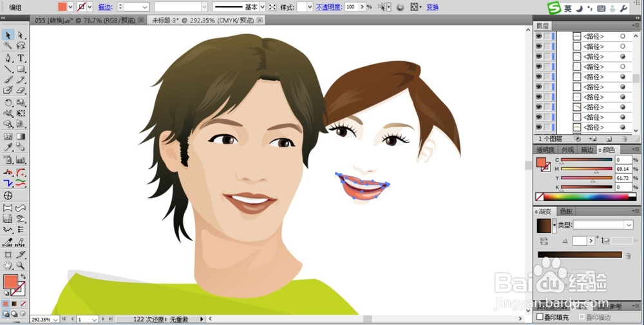Open the brush stroke 基本 dropdown
The width and height of the screenshot is (644, 325).
263,7
